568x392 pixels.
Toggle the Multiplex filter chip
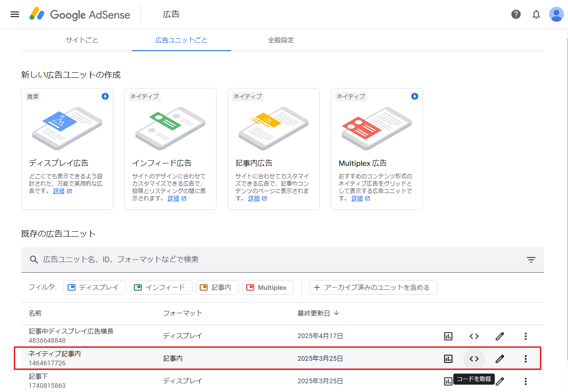point(268,287)
